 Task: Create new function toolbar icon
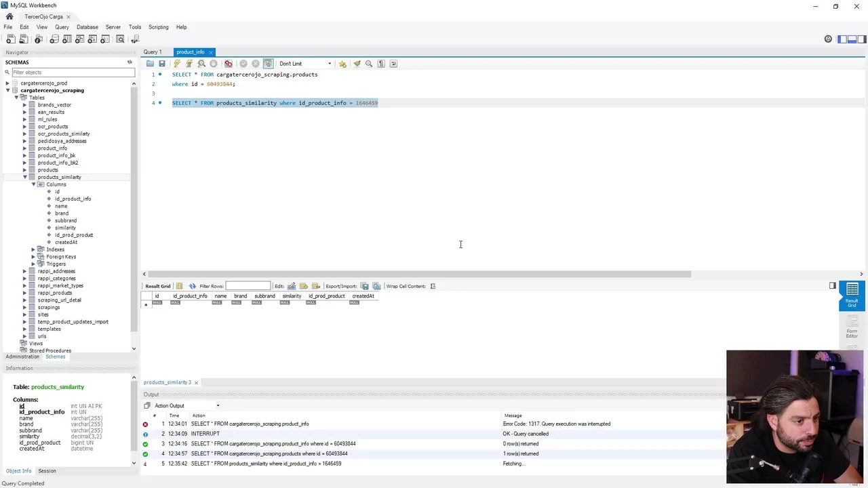(105, 39)
